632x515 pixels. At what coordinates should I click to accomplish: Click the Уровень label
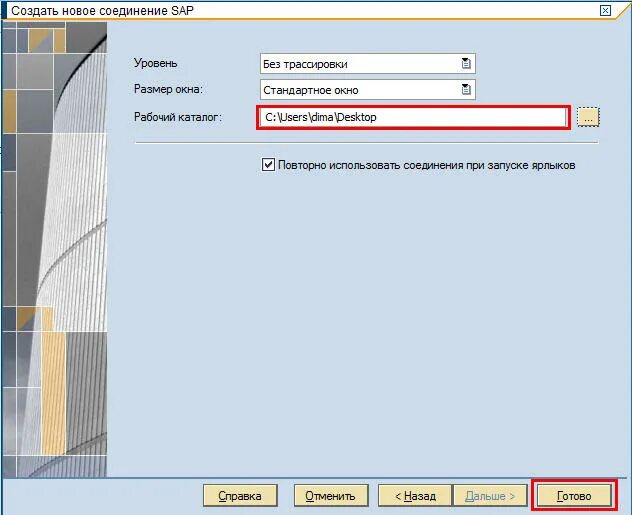[156, 63]
